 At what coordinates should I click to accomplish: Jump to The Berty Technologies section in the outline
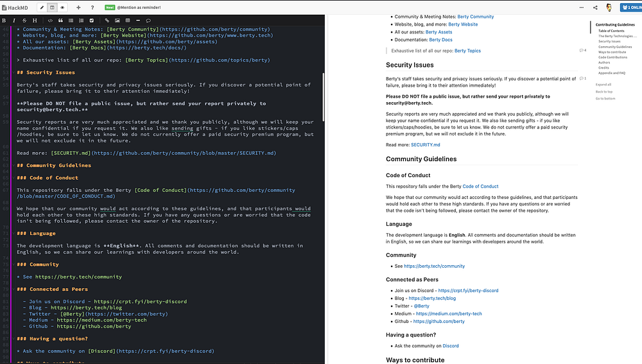(x=618, y=36)
